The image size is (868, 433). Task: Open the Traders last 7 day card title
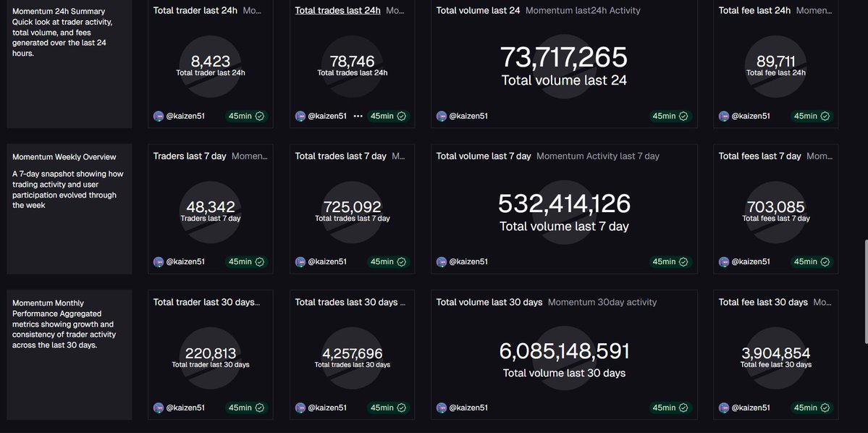[x=190, y=156]
